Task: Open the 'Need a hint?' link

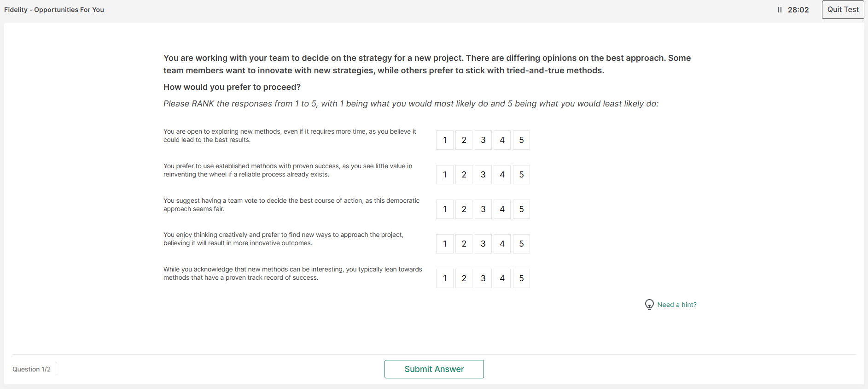Action: 676,305
